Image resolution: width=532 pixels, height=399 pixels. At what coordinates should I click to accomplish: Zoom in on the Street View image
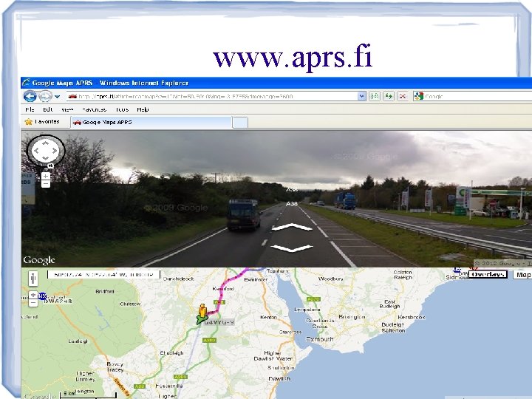point(46,176)
